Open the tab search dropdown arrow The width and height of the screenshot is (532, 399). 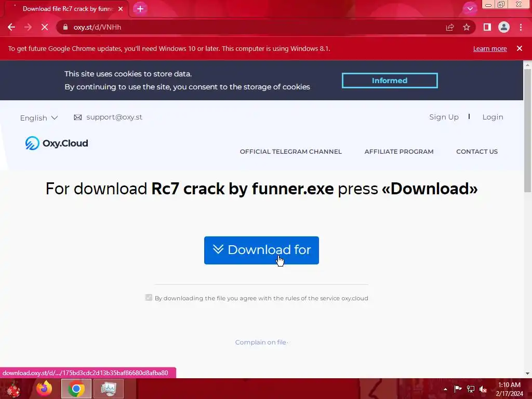pos(470,9)
